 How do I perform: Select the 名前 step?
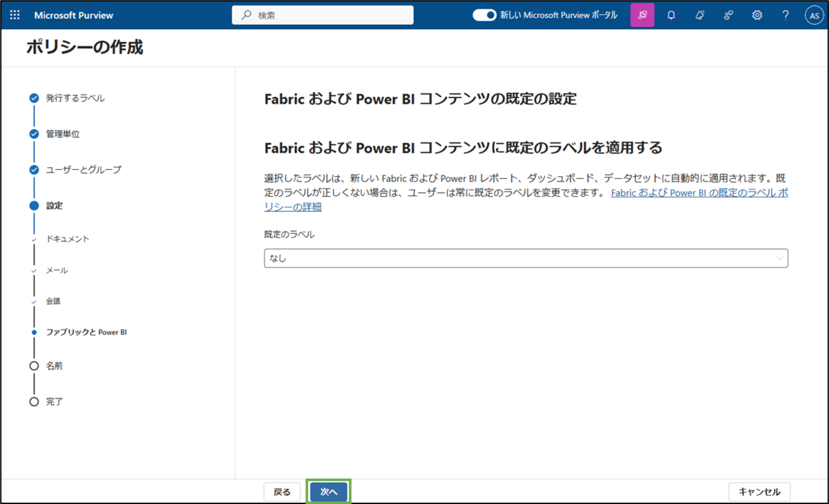point(55,366)
